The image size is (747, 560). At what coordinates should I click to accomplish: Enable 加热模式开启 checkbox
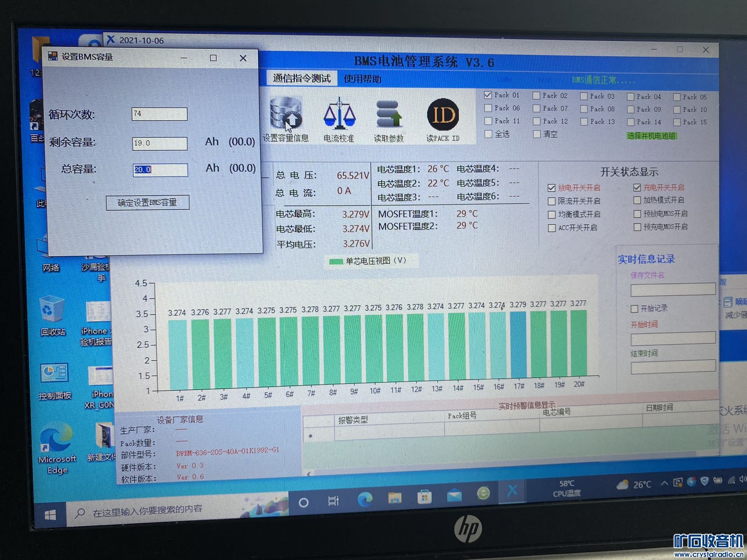pyautogui.click(x=637, y=200)
